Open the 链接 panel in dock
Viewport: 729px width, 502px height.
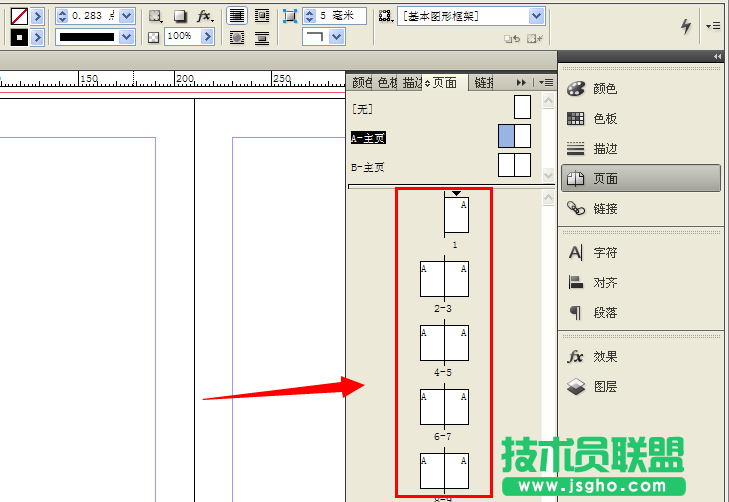(x=641, y=209)
